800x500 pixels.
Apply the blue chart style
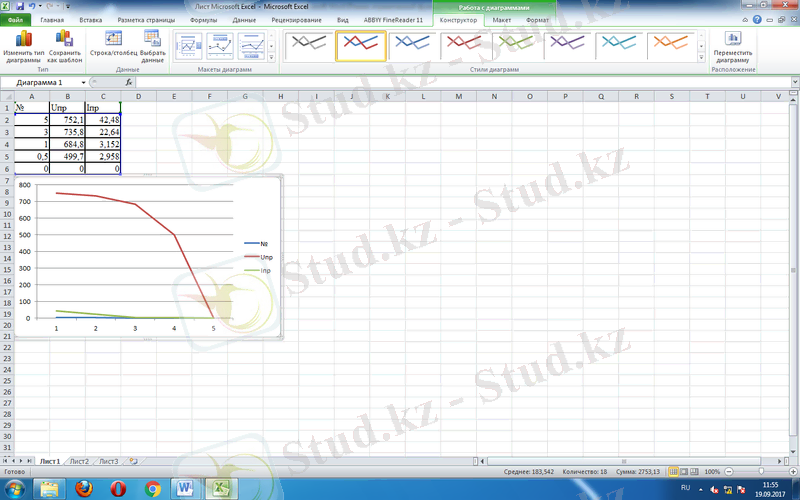pos(412,46)
